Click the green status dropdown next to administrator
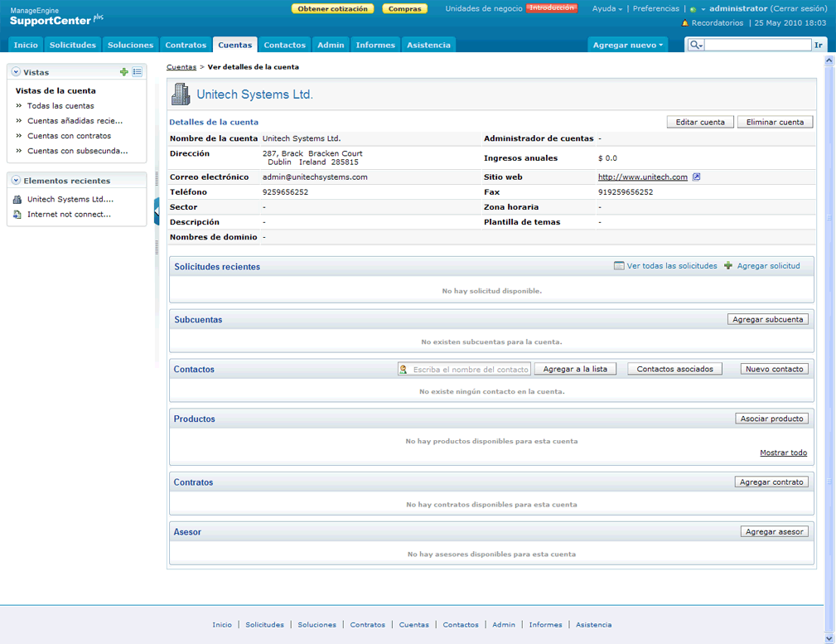Screen dimensions: 836x644 [x=698, y=9]
